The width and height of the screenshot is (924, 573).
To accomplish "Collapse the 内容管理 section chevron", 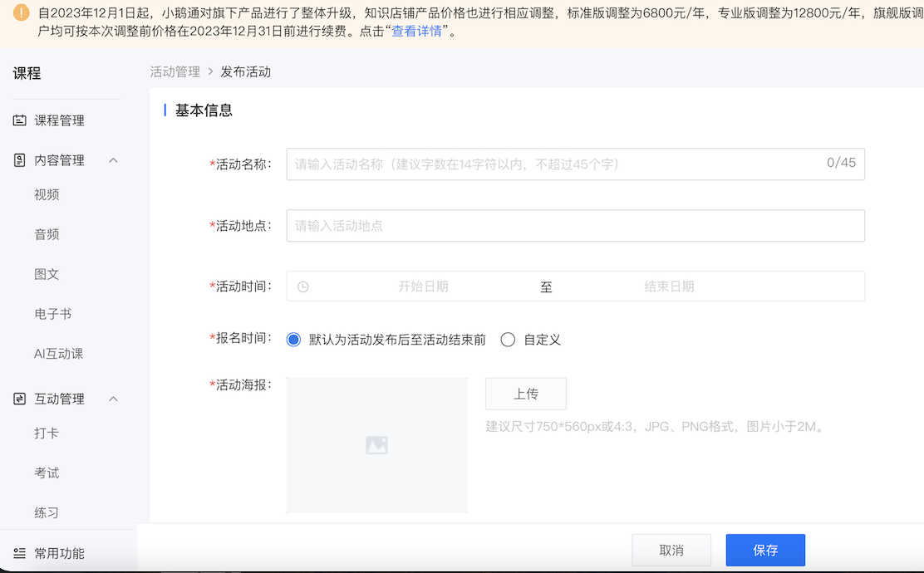I will click(114, 160).
